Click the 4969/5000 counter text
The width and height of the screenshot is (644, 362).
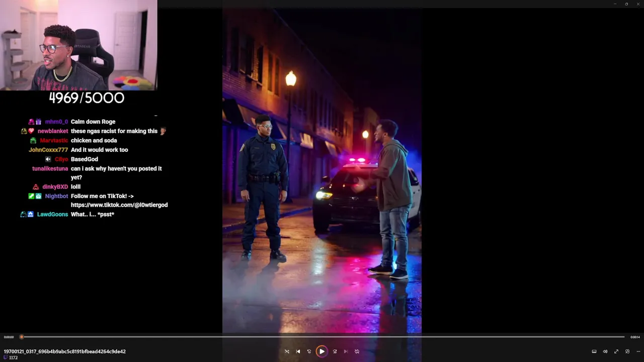(x=87, y=98)
